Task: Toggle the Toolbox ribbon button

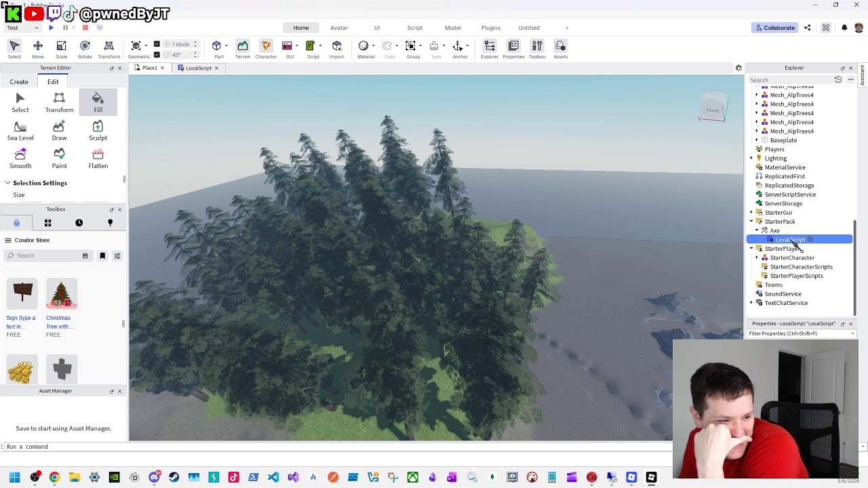Action: pos(537,49)
